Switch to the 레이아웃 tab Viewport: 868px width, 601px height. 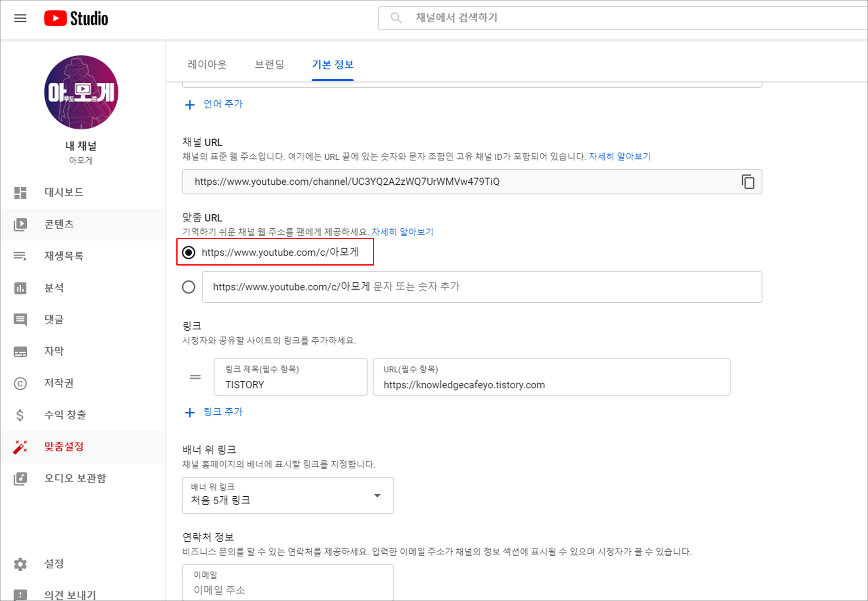[207, 65]
